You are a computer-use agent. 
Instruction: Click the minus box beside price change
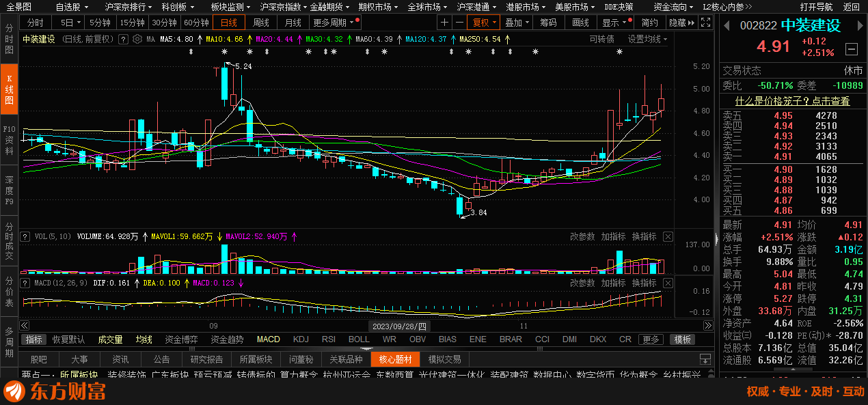click(851, 49)
